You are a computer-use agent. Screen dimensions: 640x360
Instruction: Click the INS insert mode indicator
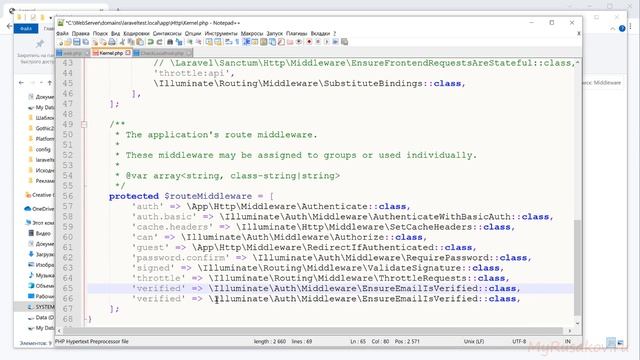[x=568, y=341]
